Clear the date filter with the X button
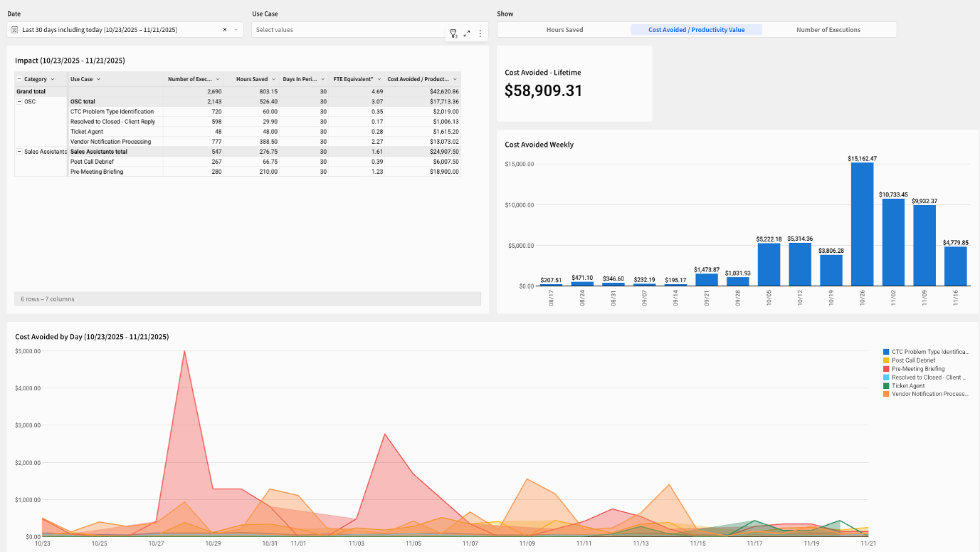 tap(224, 29)
